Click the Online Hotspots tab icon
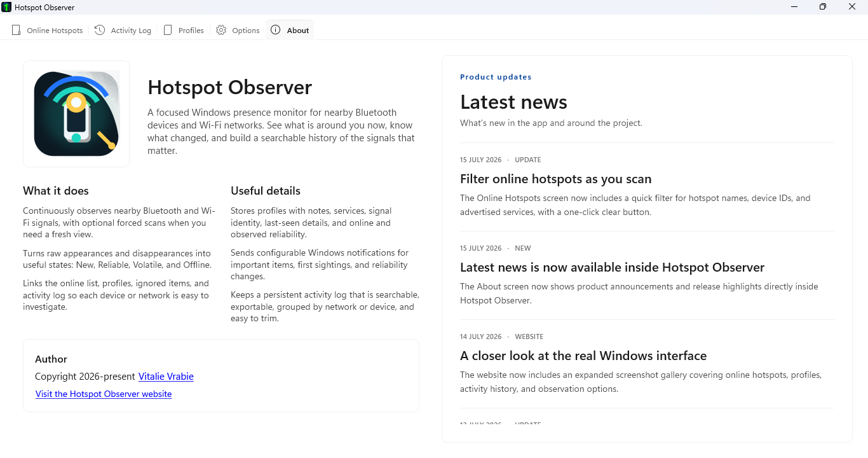 [17, 30]
